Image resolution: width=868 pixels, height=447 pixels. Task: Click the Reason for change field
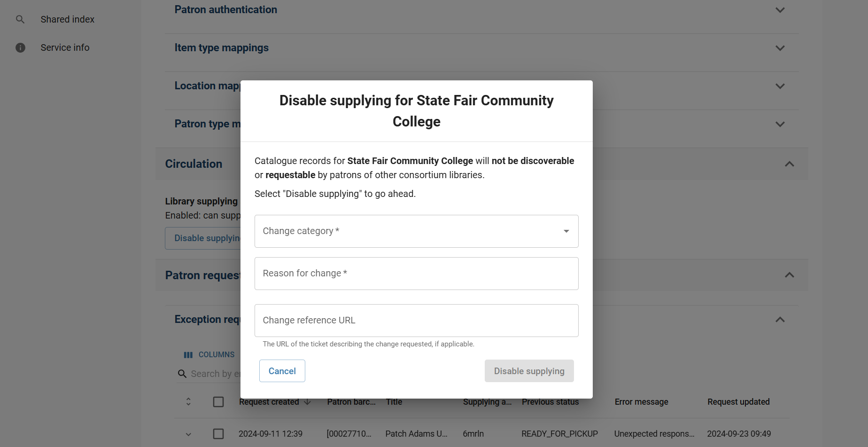(x=416, y=274)
